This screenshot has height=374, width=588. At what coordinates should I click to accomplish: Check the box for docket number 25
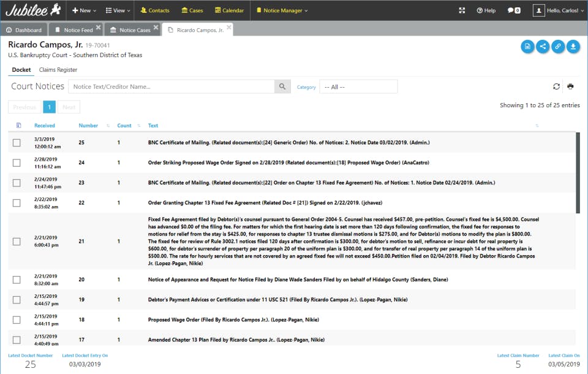17,143
